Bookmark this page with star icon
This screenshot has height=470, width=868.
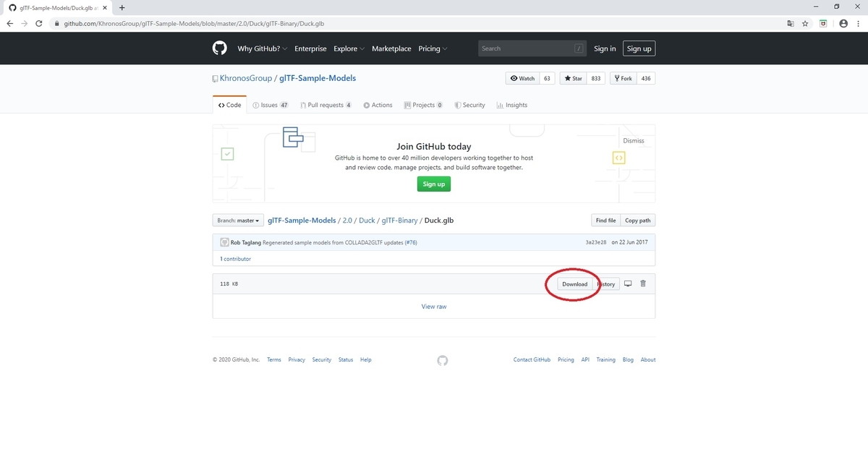click(805, 23)
